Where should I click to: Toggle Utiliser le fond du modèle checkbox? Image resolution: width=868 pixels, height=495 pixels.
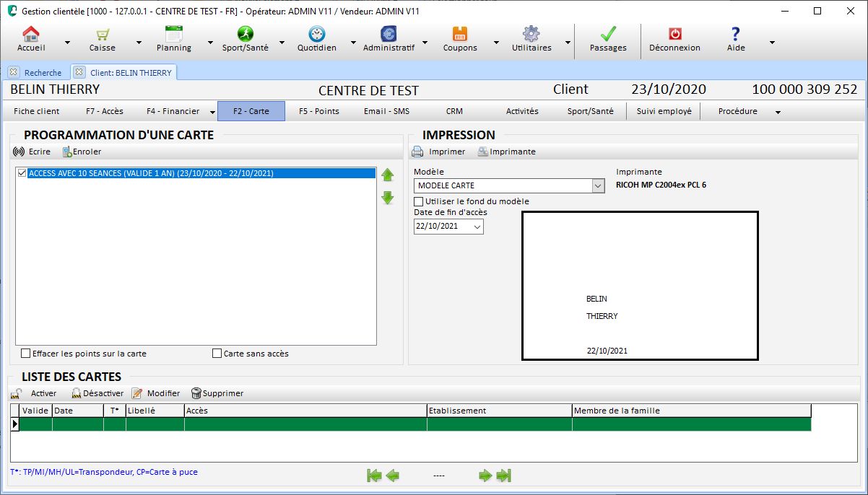419,201
